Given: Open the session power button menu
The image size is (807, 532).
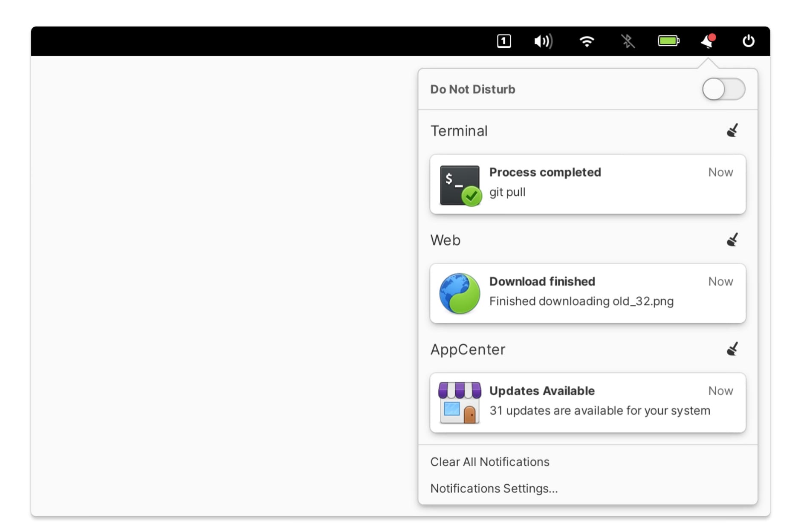Looking at the screenshot, I should pyautogui.click(x=748, y=41).
